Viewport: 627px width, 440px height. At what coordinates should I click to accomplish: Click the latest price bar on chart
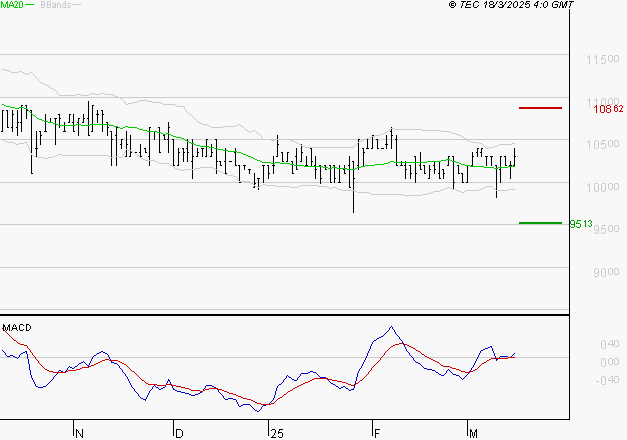click(x=515, y=157)
